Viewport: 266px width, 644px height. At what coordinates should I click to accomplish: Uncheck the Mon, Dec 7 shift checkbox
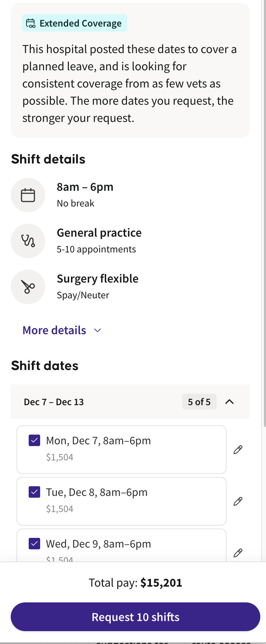[x=34, y=440]
